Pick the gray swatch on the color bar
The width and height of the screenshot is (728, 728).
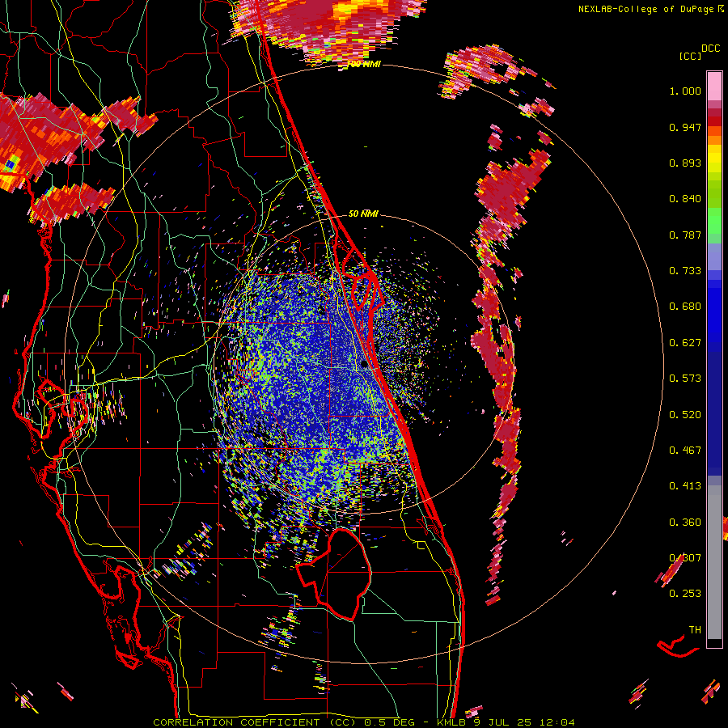[714, 562]
